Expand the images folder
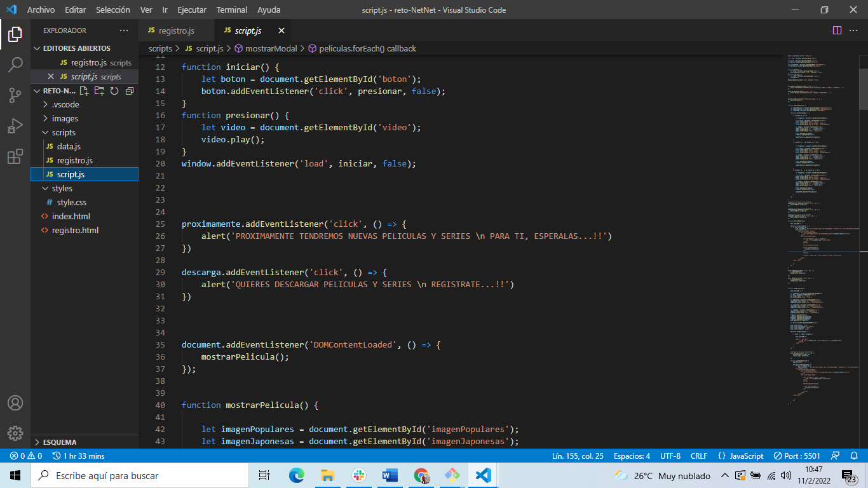The height and width of the screenshot is (488, 868). point(84,119)
